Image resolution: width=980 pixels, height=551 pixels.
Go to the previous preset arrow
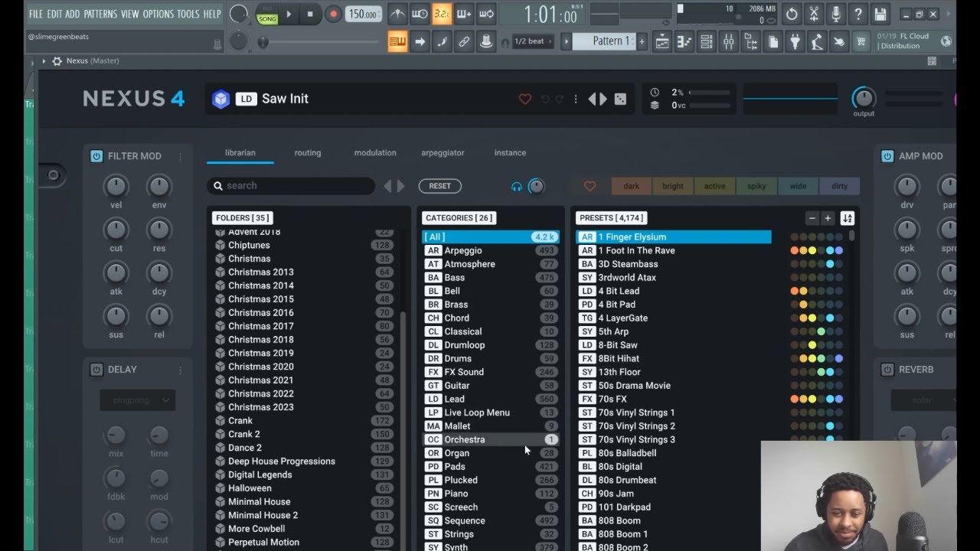coord(592,99)
